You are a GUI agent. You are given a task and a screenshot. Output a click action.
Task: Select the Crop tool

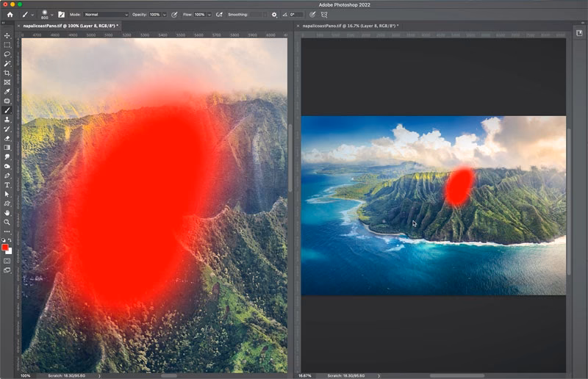click(x=7, y=73)
